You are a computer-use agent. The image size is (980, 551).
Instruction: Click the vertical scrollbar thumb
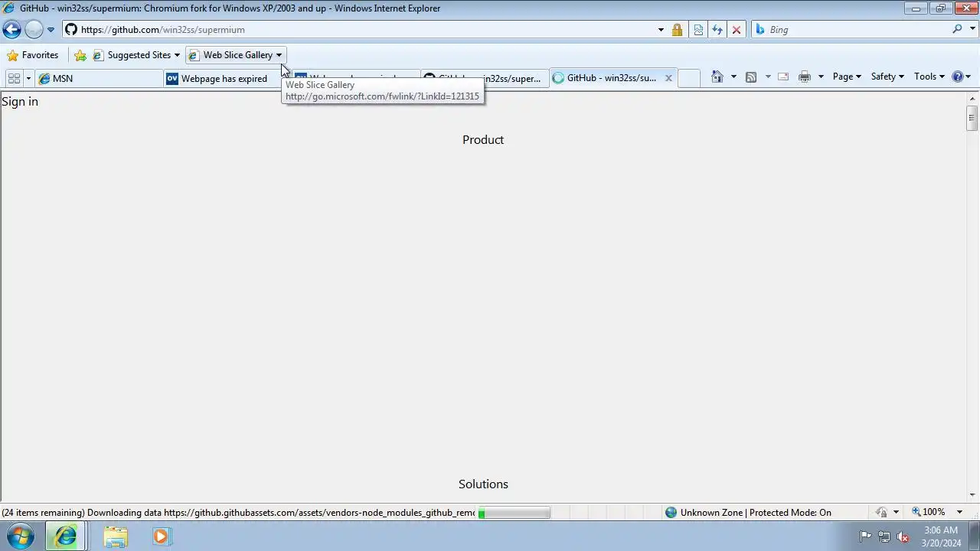pyautogui.click(x=972, y=118)
